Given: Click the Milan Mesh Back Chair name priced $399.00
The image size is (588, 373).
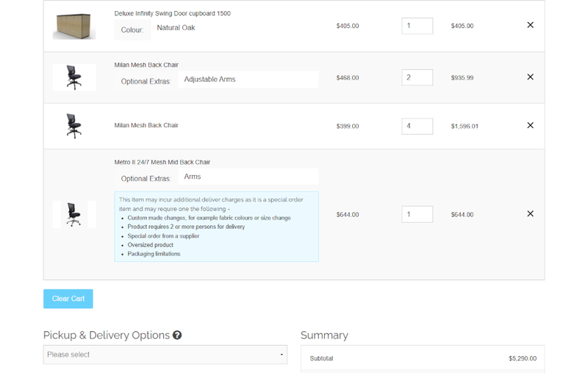Looking at the screenshot, I should (146, 125).
